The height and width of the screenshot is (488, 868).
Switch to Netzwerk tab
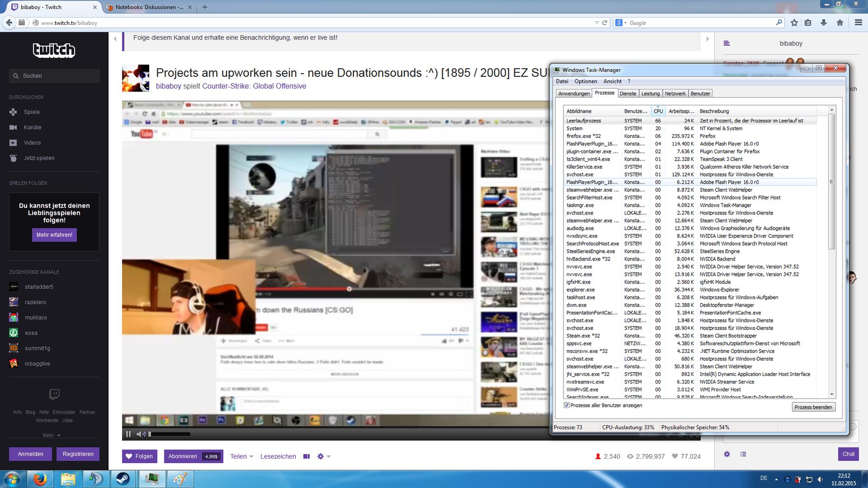(x=675, y=94)
